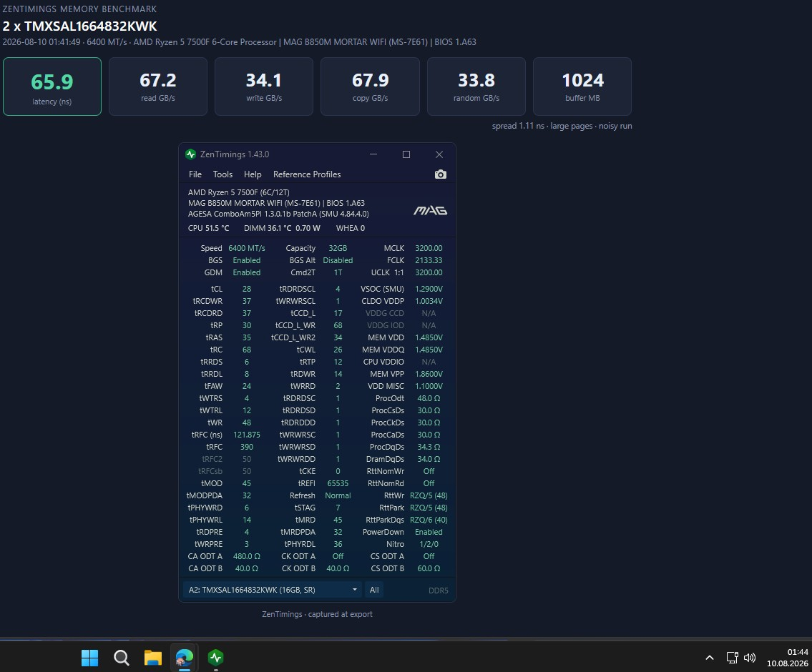Open the Help menu
This screenshot has height=672, width=812.
253,174
